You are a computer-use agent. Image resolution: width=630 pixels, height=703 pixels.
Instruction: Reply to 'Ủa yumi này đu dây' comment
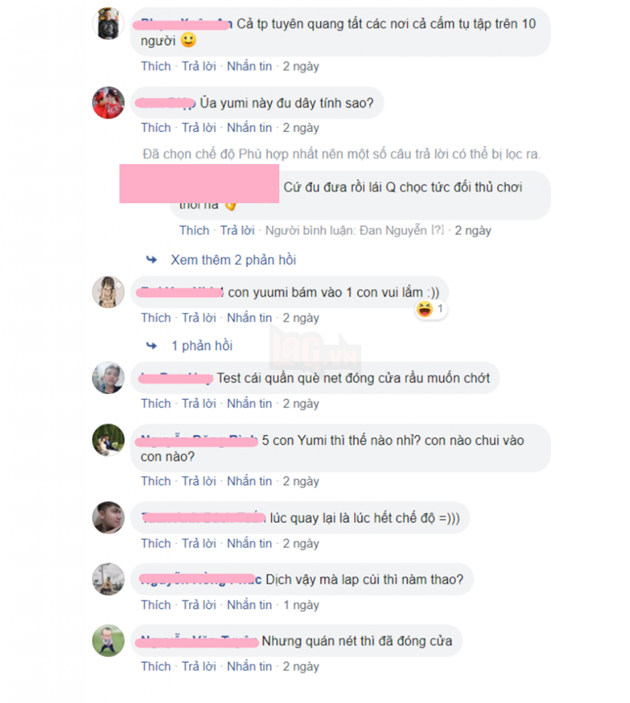(199, 128)
